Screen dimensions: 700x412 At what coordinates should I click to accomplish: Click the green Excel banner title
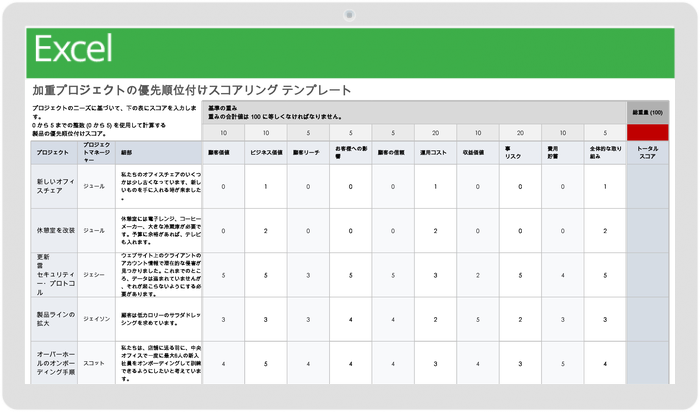(x=73, y=49)
